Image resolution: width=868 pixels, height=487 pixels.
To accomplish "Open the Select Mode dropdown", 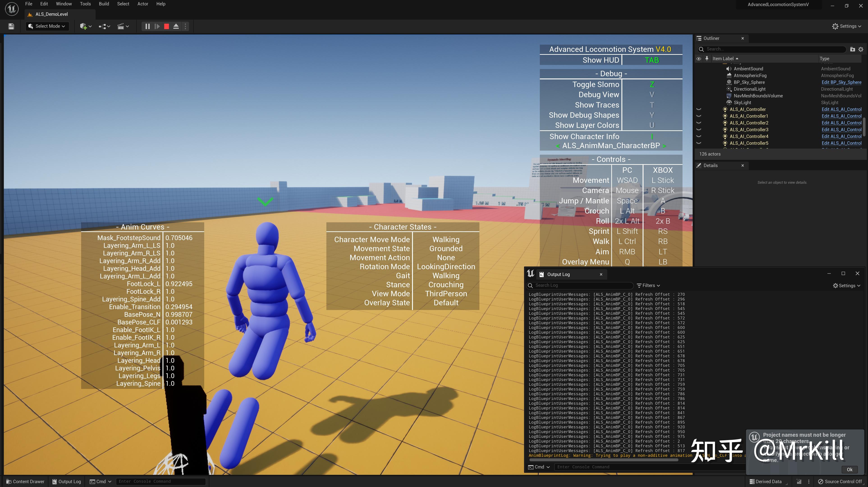I will 47,26.
